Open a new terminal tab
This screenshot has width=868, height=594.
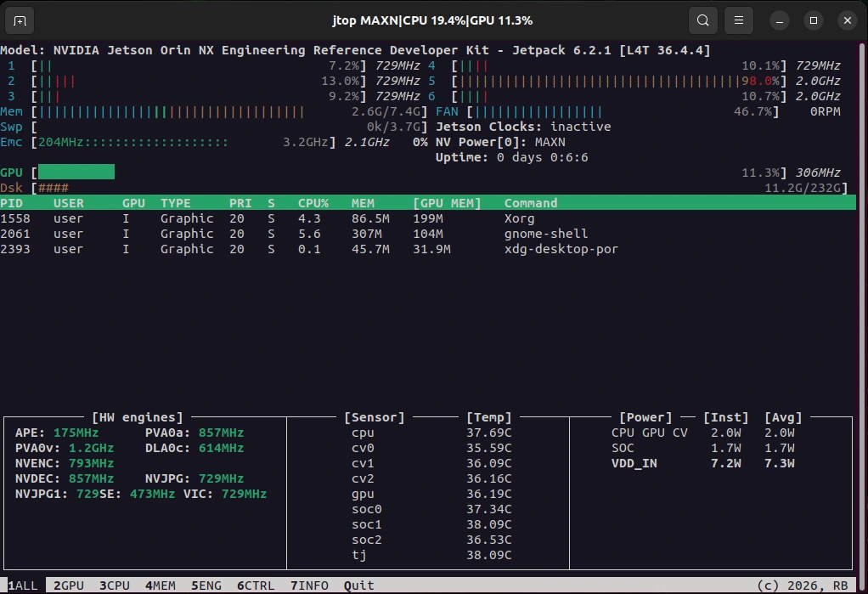point(20,20)
